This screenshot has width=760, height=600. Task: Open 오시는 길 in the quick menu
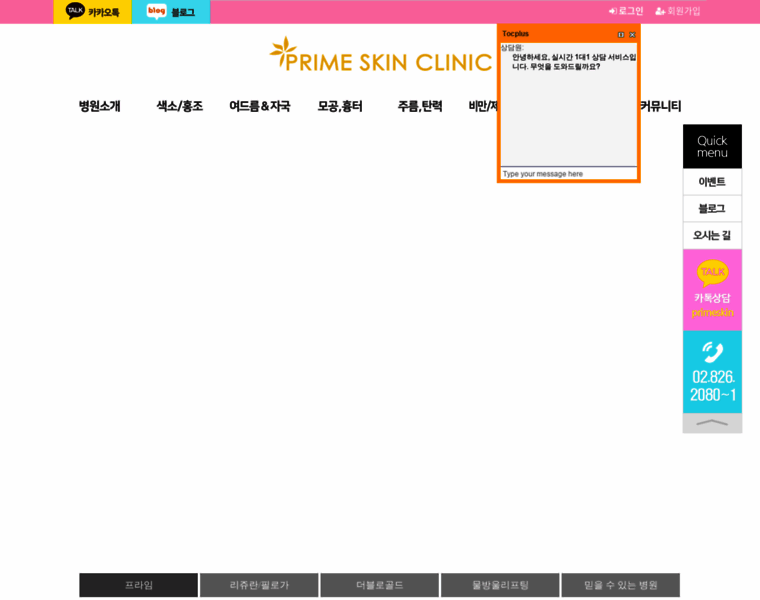(x=712, y=236)
